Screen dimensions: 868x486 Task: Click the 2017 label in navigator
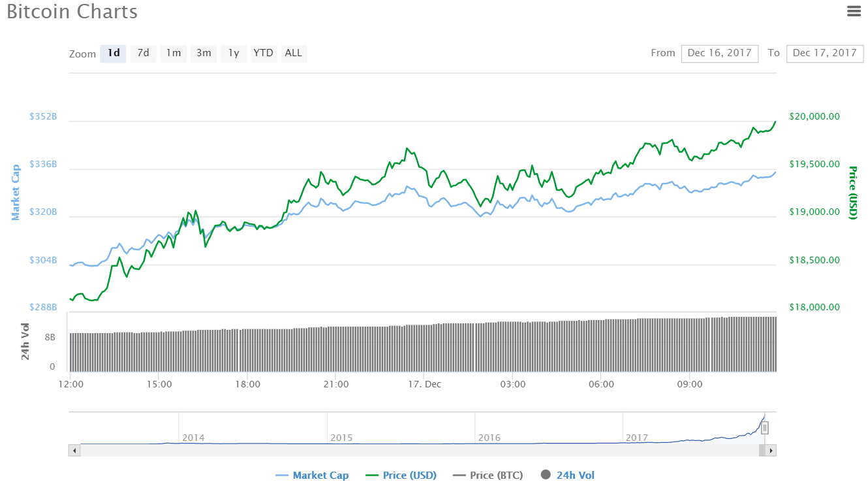(x=637, y=438)
